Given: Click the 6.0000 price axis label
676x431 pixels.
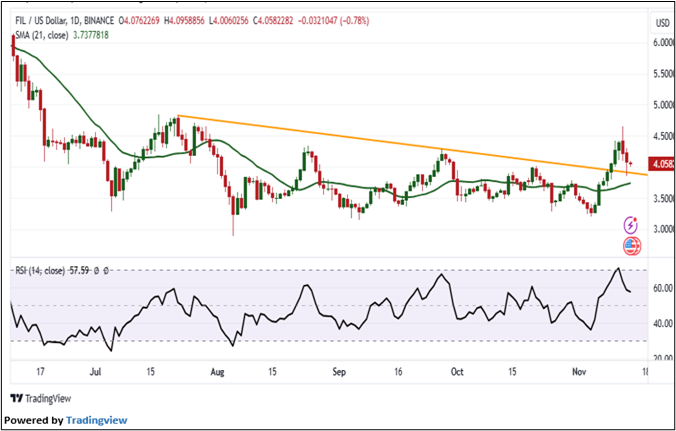Looking at the screenshot, I should pos(664,44).
